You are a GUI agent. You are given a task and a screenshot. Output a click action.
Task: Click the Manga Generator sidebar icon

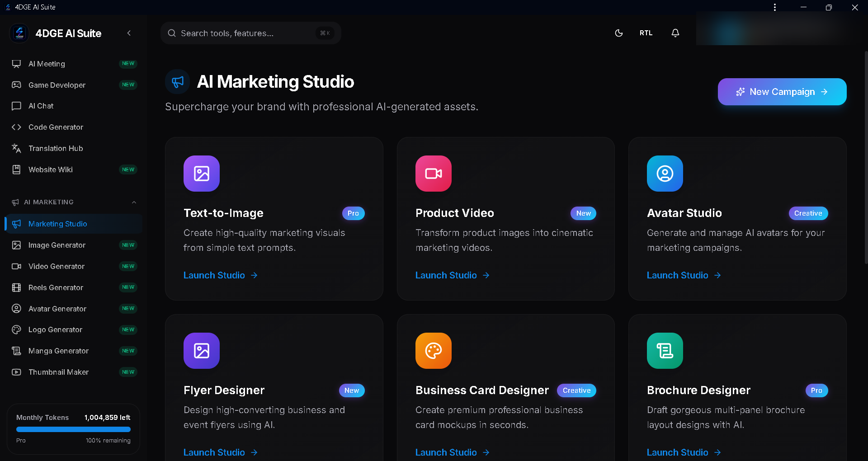pyautogui.click(x=16, y=351)
